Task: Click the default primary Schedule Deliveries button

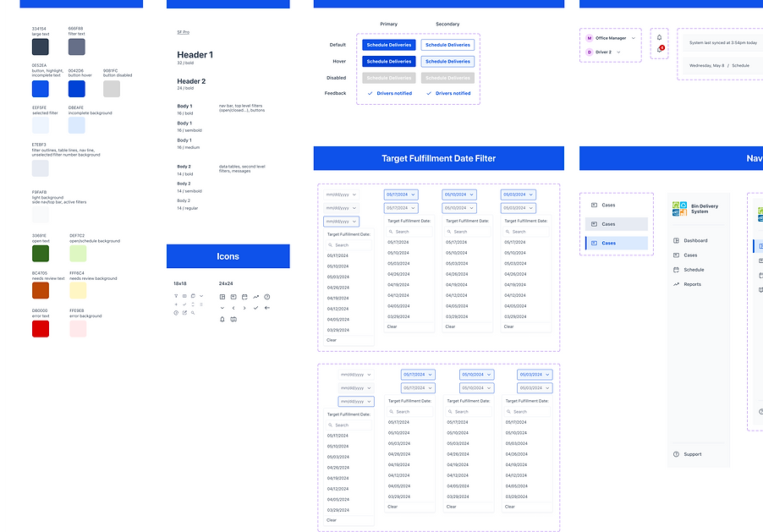Action: 388,45
